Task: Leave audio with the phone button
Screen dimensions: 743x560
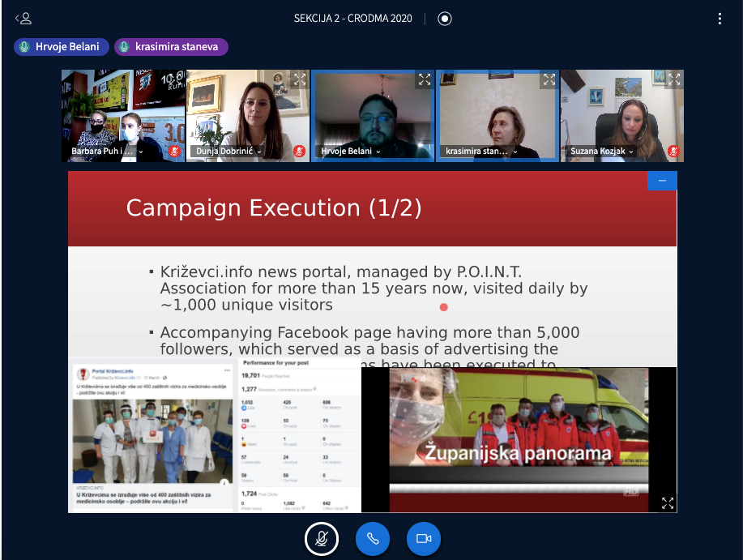Action: (373, 538)
